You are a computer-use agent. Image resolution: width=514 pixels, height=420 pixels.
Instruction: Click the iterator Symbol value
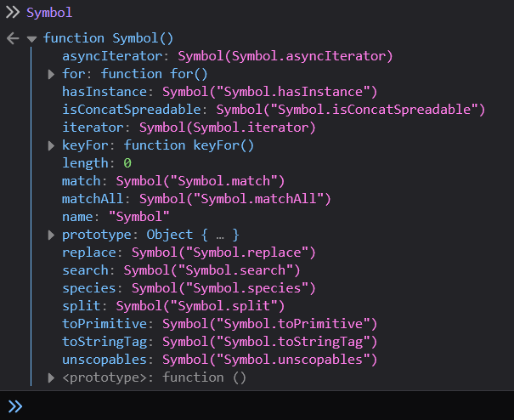227,128
